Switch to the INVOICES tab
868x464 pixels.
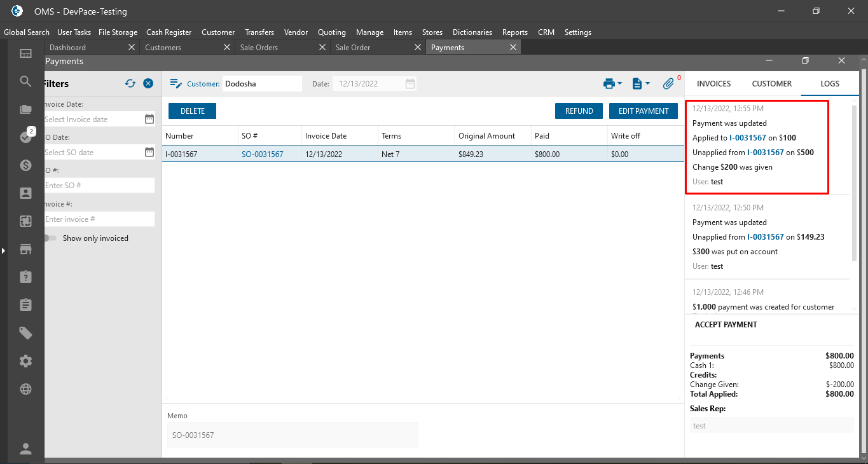(x=713, y=83)
